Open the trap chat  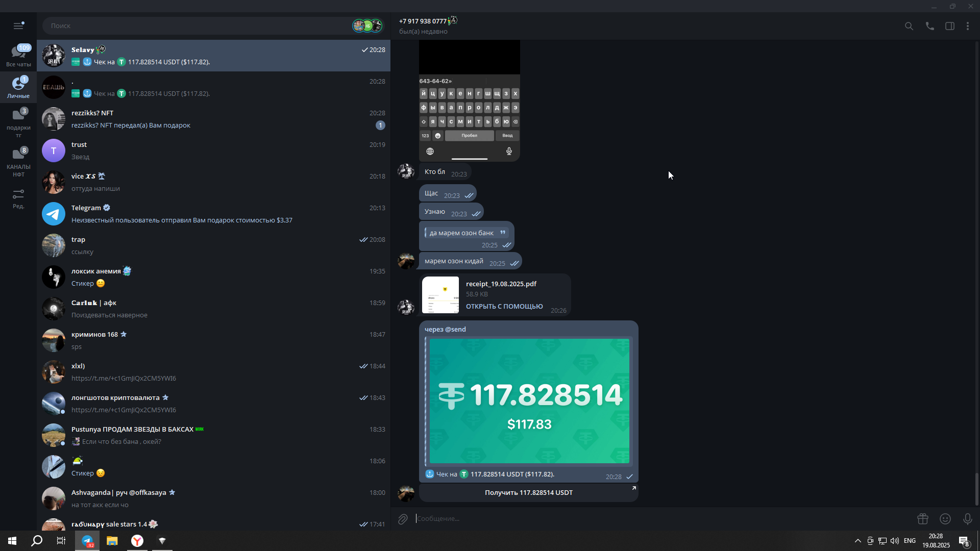[213, 245]
